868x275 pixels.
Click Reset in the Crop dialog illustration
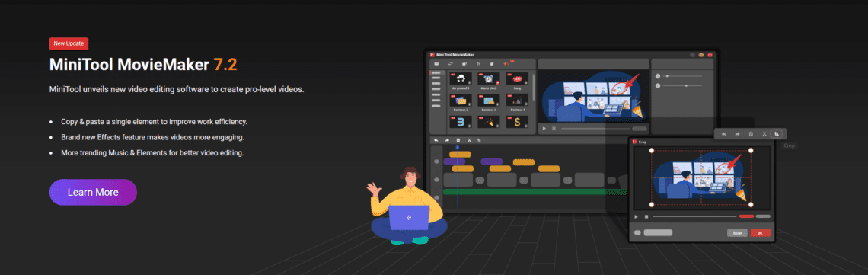click(737, 233)
